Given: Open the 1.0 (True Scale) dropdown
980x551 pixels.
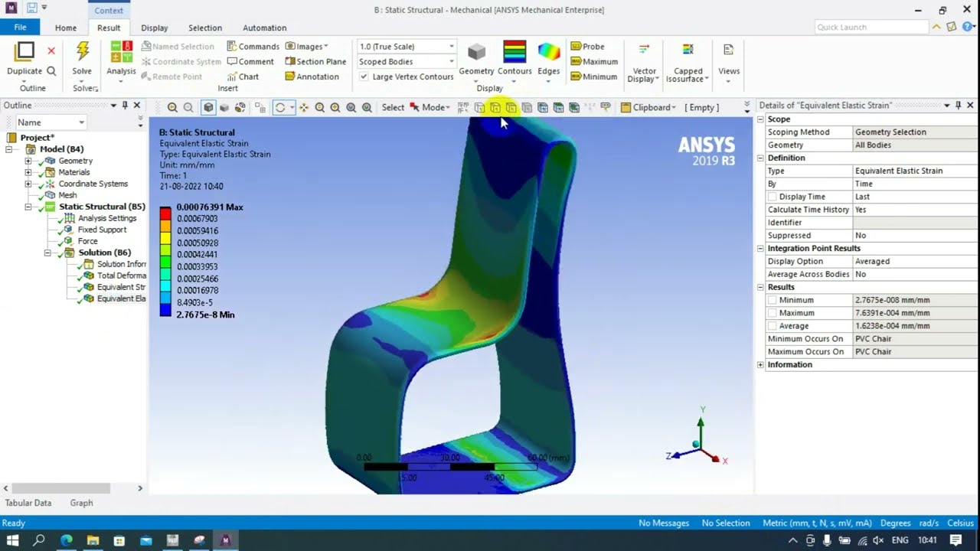Looking at the screenshot, I should coord(406,47).
